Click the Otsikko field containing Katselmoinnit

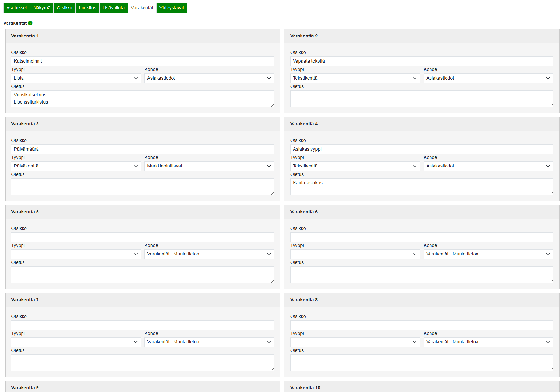tap(143, 61)
